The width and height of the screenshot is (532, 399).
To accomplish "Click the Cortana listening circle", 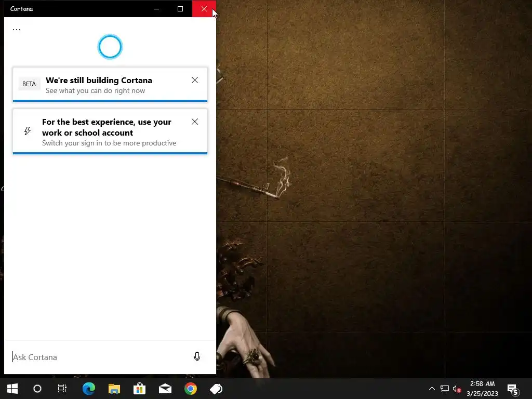I will [110, 47].
